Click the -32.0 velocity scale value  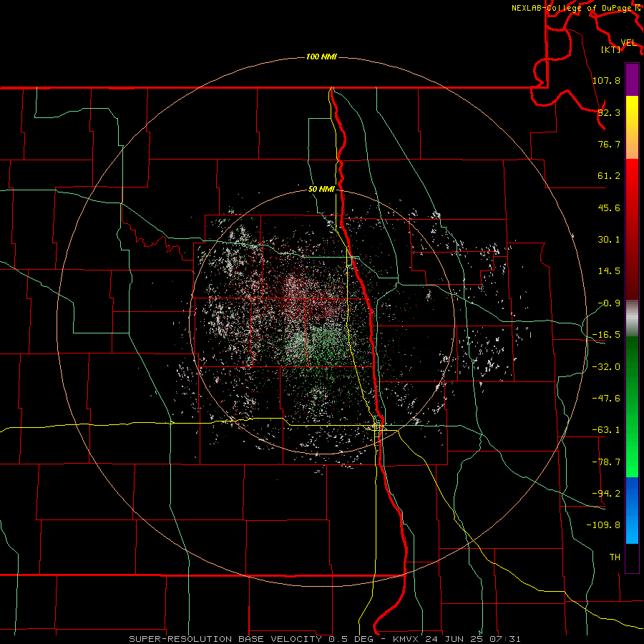(606, 367)
